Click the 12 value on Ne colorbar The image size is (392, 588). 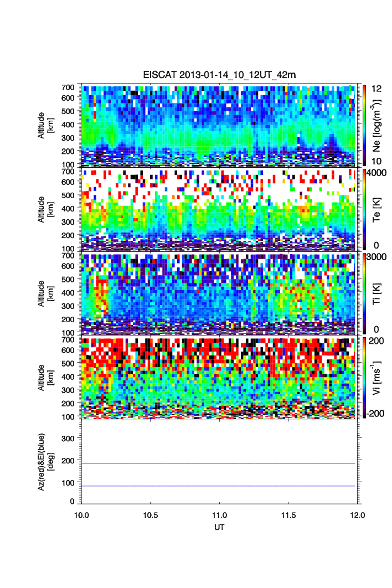click(376, 89)
